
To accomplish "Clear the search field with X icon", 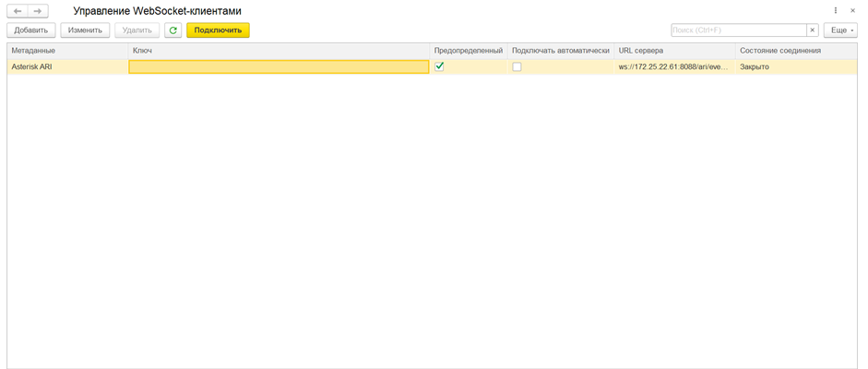I will coord(813,30).
